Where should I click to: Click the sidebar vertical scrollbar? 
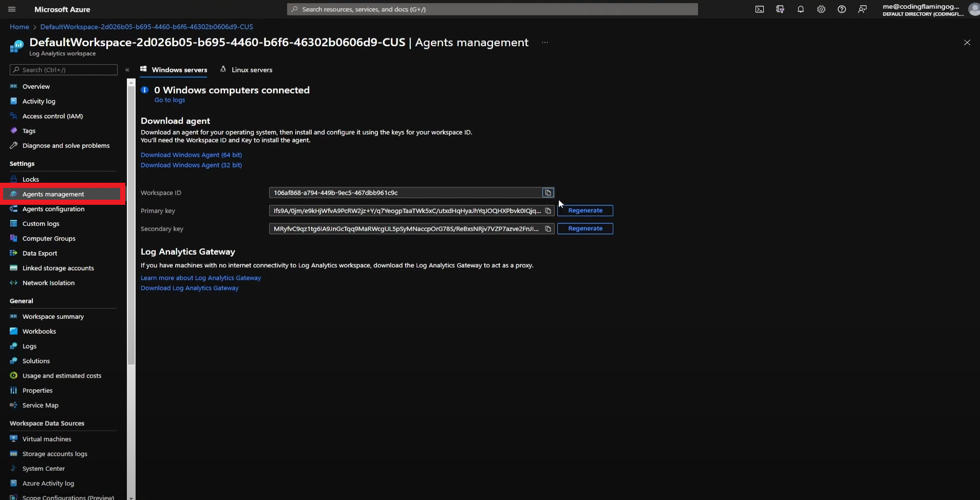[x=131, y=225]
